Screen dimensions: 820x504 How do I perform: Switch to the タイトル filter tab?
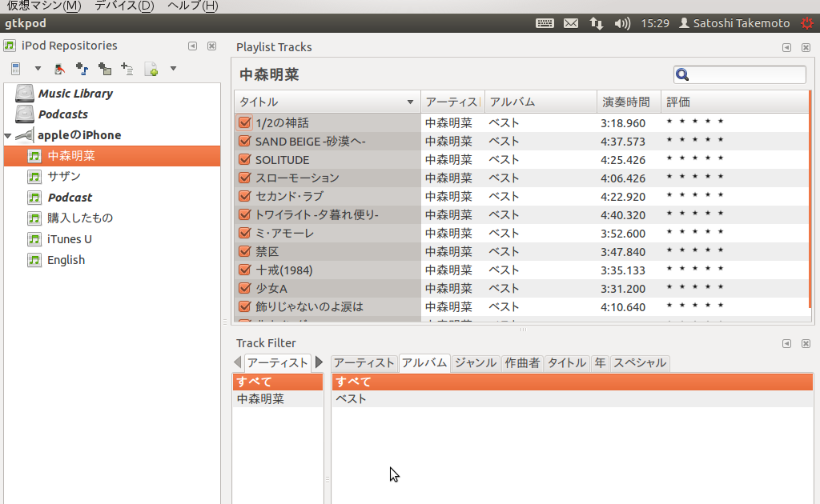(x=567, y=363)
